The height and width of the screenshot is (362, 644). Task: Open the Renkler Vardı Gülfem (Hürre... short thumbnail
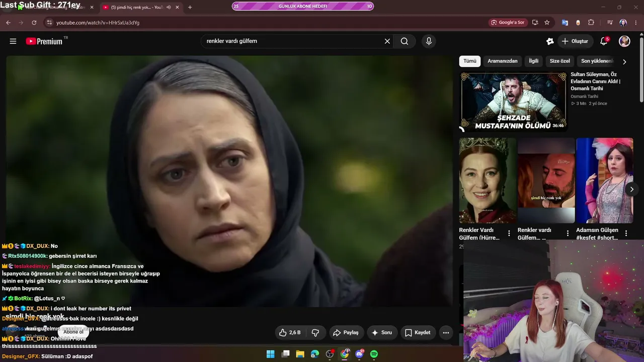(488, 180)
